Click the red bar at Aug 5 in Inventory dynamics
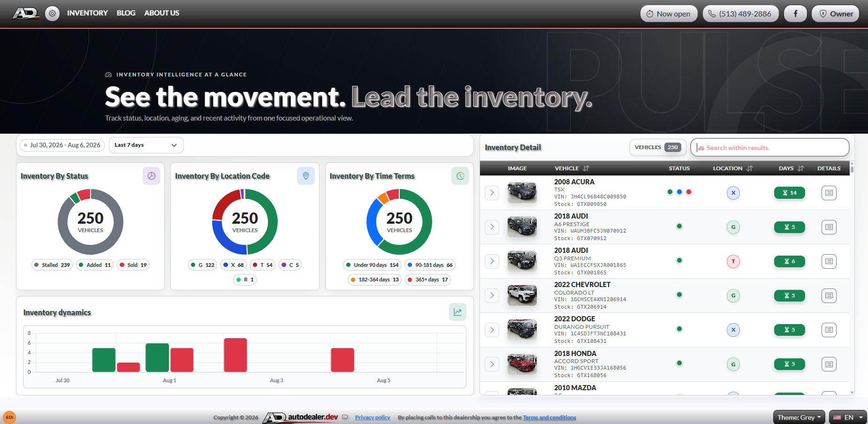This screenshot has height=424, width=868. [x=343, y=360]
